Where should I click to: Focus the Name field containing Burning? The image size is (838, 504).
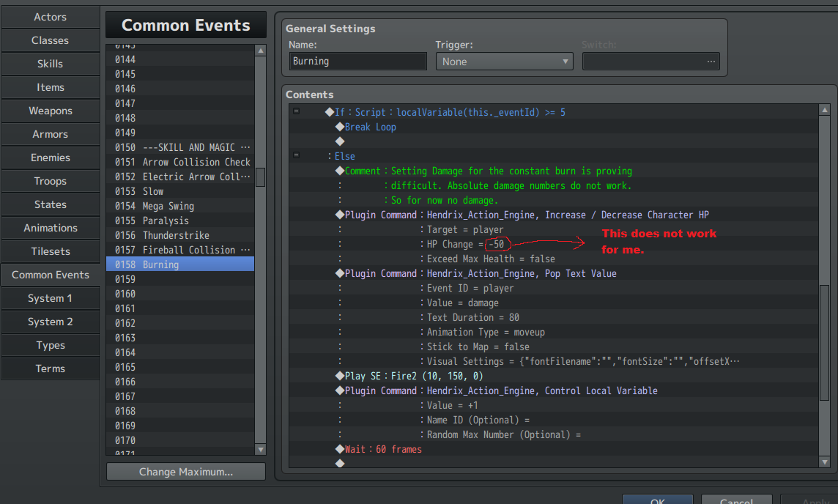click(x=357, y=62)
